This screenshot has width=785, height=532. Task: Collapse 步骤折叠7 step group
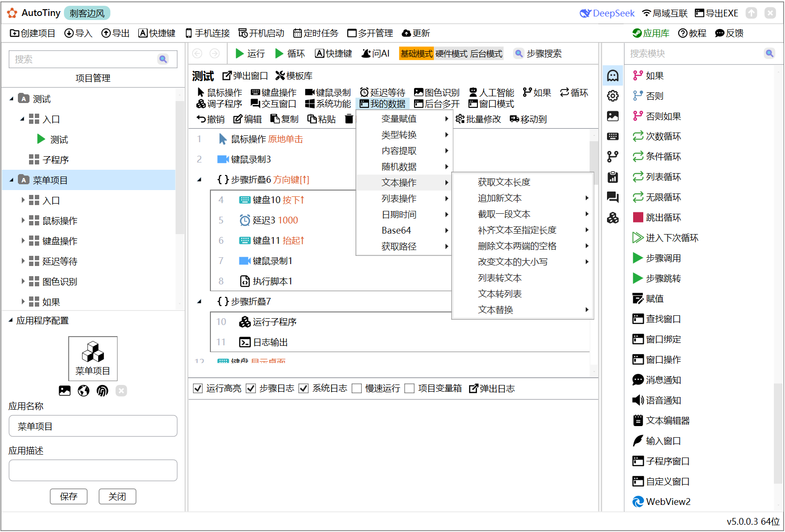199,302
